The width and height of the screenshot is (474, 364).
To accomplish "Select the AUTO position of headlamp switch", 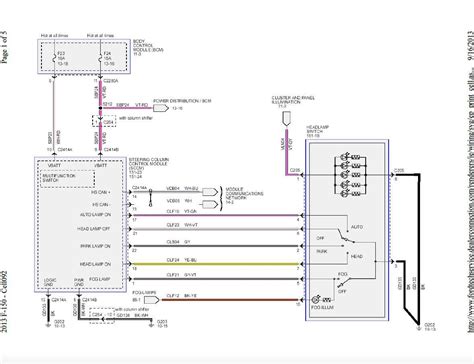I will coord(357,227).
